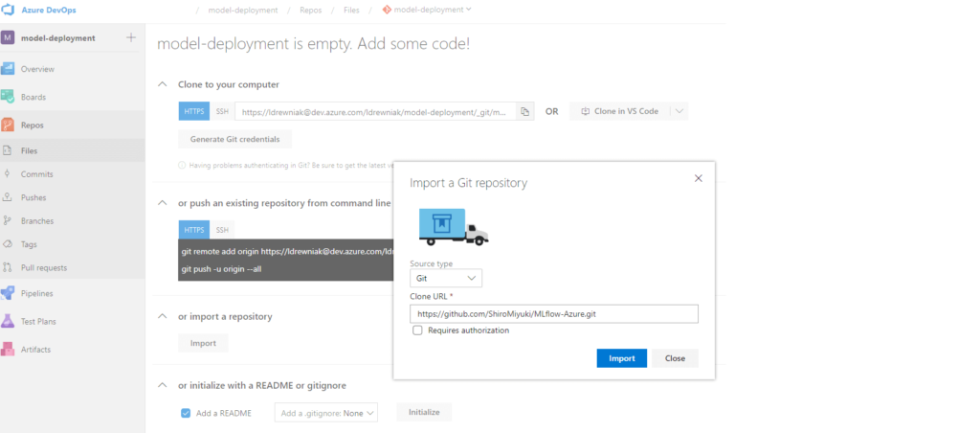Screen dimensions: 980x433
Task: Click the plus icon beside model-deployment
Action: click(130, 37)
